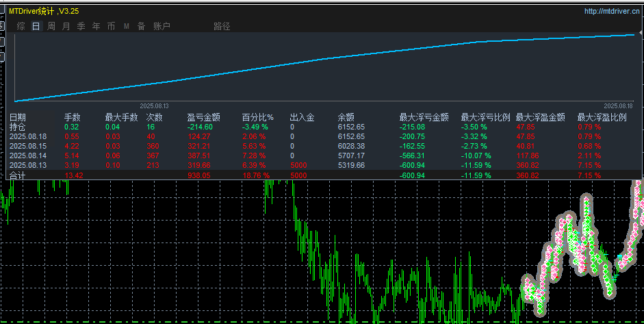The height and width of the screenshot is (324, 644).
Task: Click the 360 trade count value
Action: (153, 147)
